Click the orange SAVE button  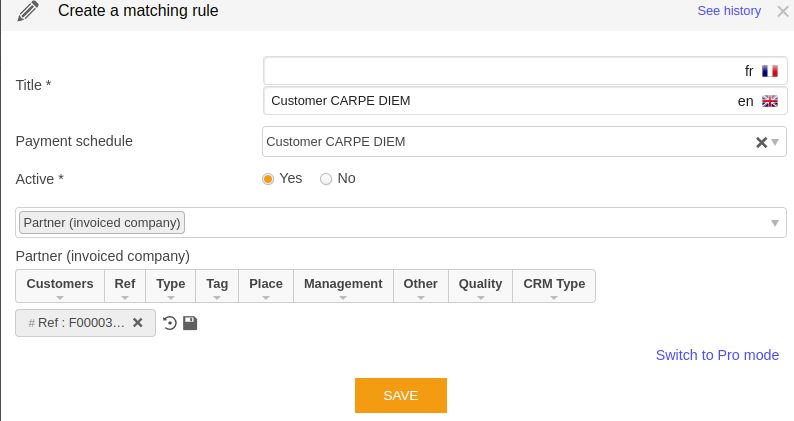(400, 395)
